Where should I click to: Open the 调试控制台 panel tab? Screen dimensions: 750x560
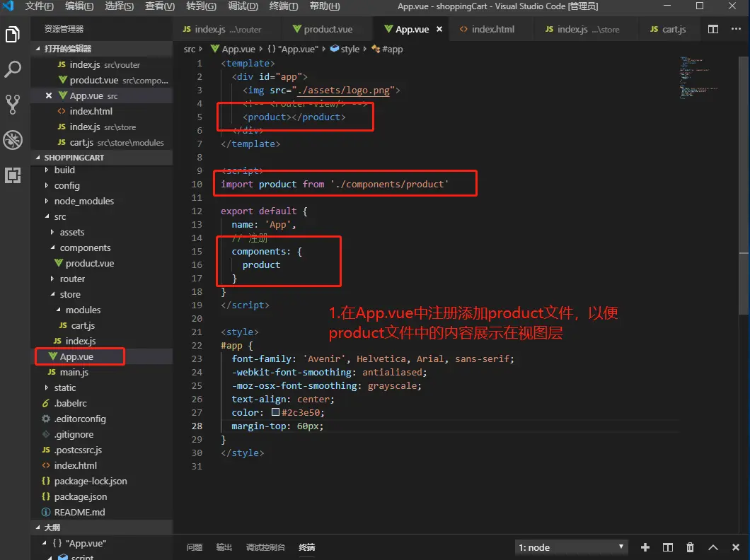[x=265, y=547]
